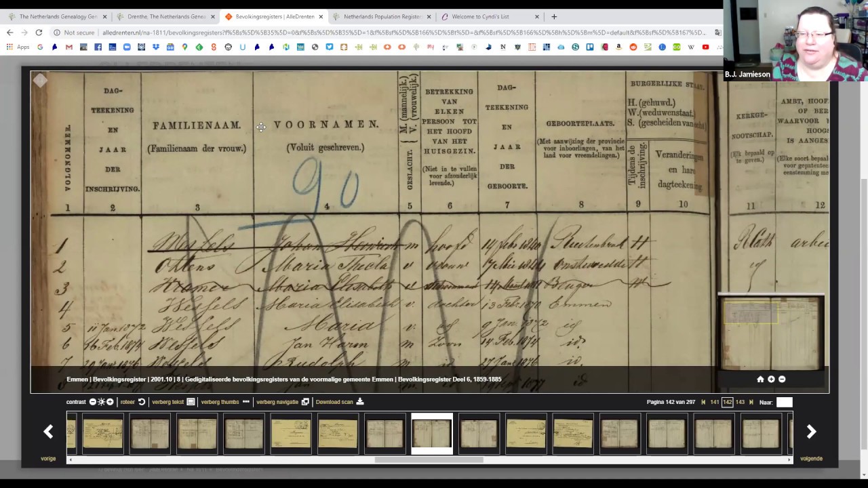This screenshot has height=488, width=868.
Task: Click the address bar URL
Action: tap(403, 33)
